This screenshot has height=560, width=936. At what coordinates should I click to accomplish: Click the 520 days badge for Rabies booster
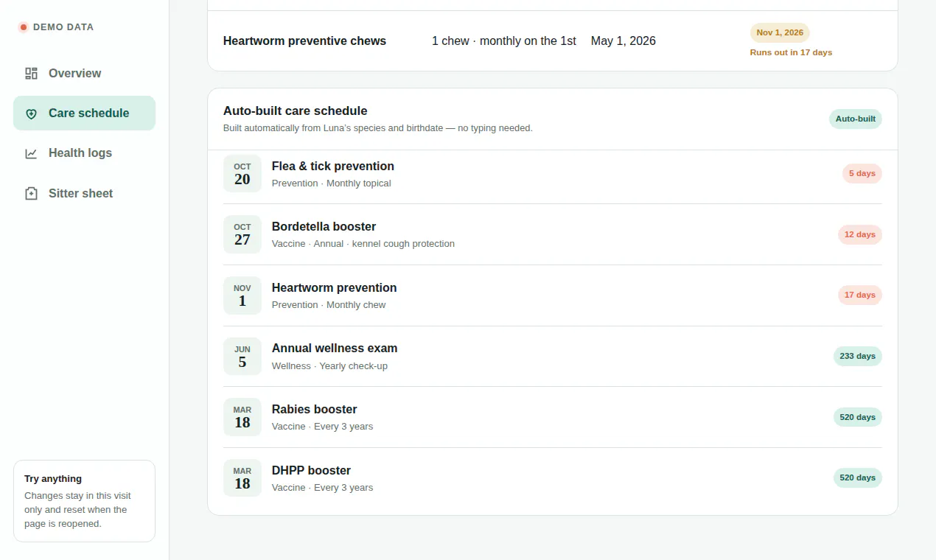click(857, 417)
